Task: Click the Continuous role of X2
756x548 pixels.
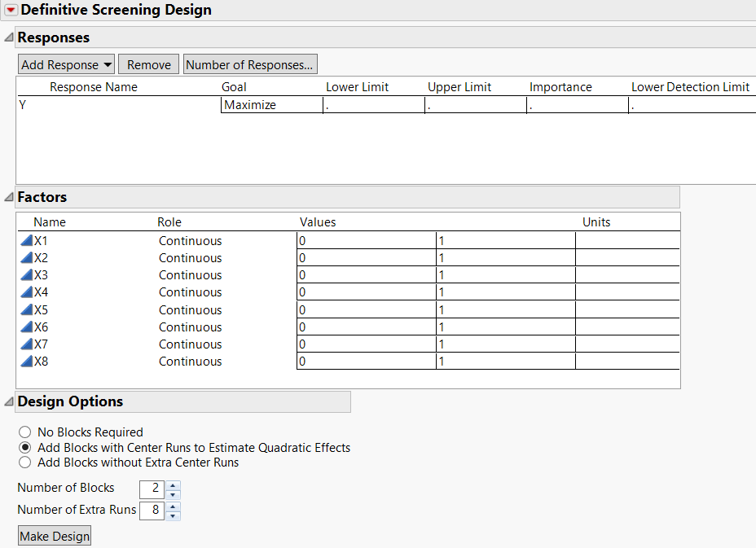Action: (191, 258)
